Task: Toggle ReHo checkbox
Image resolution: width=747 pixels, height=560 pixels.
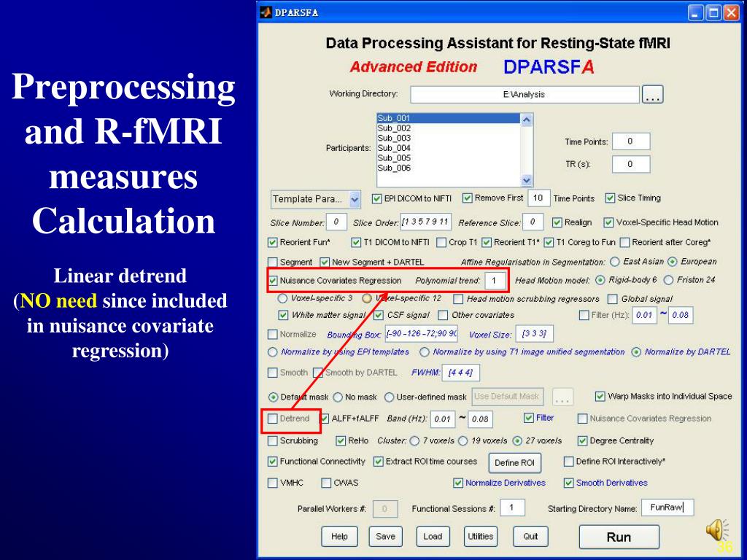Action: pyautogui.click(x=341, y=441)
